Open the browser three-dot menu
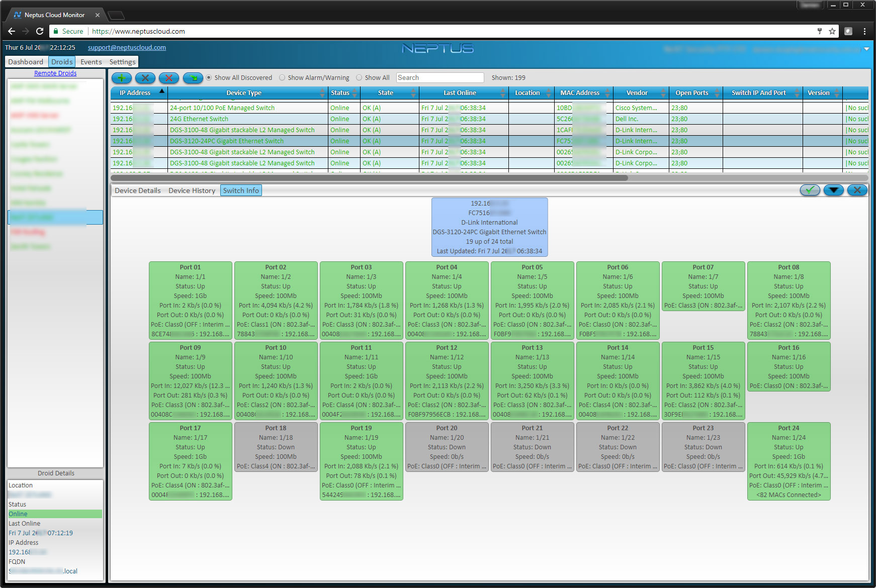This screenshot has height=588, width=876. coord(864,31)
